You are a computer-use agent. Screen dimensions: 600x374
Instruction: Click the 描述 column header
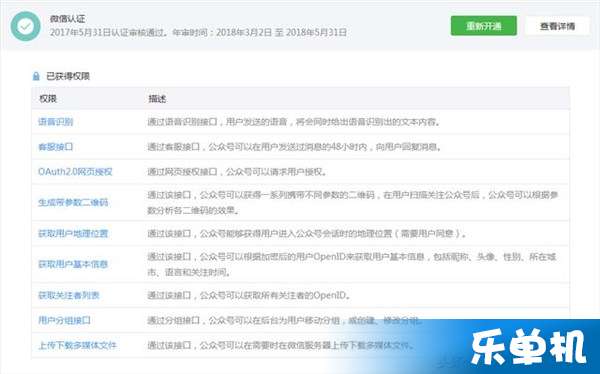click(157, 99)
